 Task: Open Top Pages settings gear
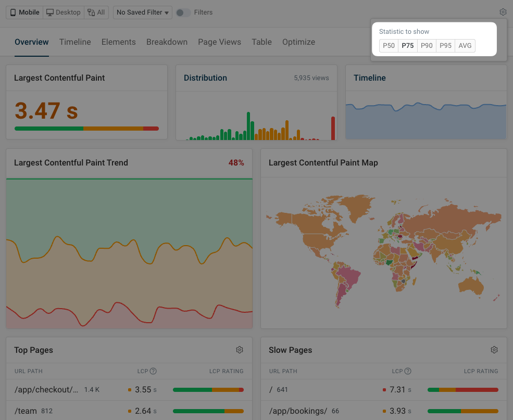click(x=240, y=350)
